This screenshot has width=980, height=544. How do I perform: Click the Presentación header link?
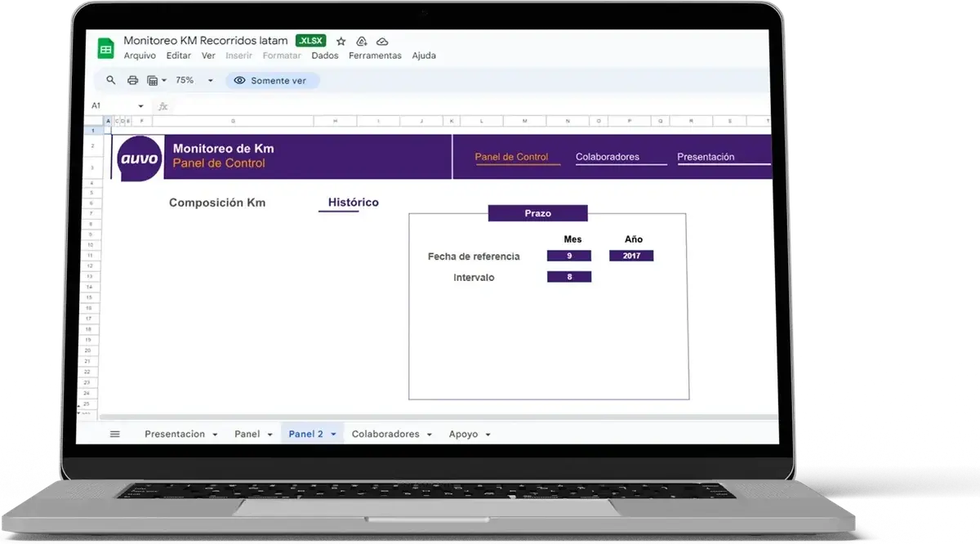click(706, 157)
